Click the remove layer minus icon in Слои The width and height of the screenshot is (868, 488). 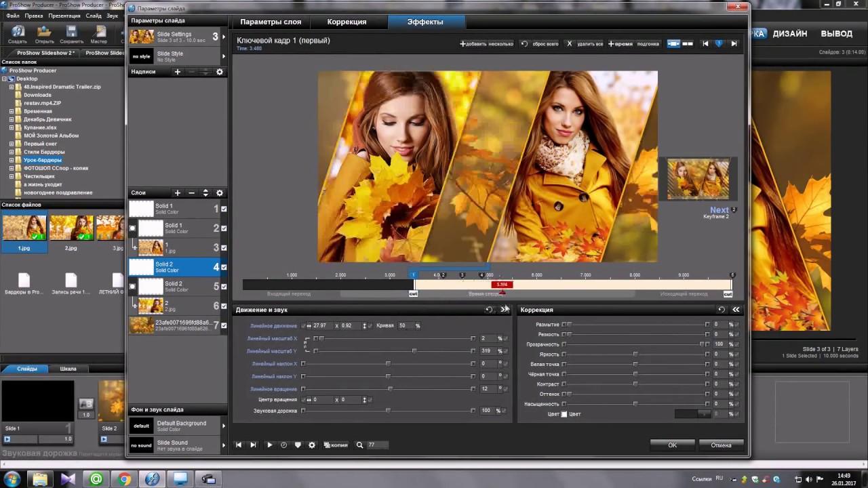click(x=192, y=193)
